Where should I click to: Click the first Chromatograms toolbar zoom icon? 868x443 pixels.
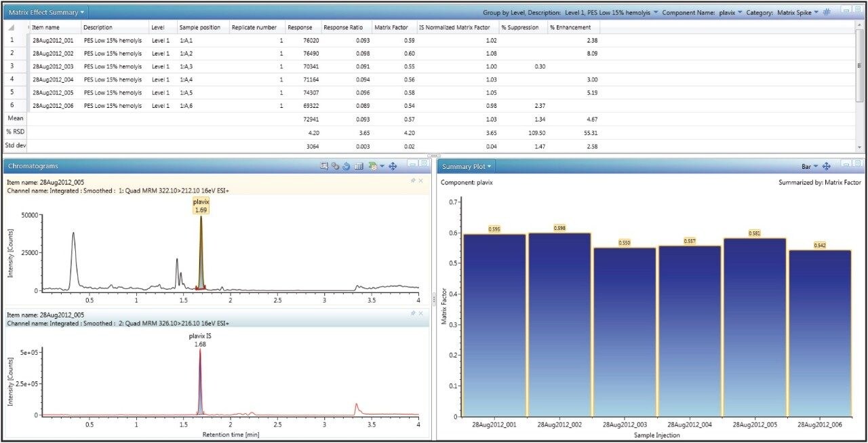point(325,166)
